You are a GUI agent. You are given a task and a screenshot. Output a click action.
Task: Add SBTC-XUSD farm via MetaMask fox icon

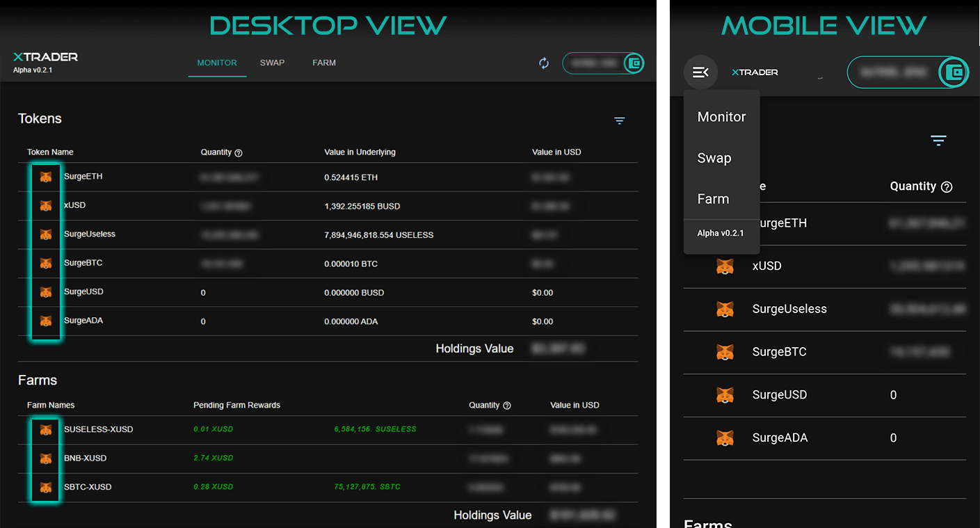pos(46,488)
